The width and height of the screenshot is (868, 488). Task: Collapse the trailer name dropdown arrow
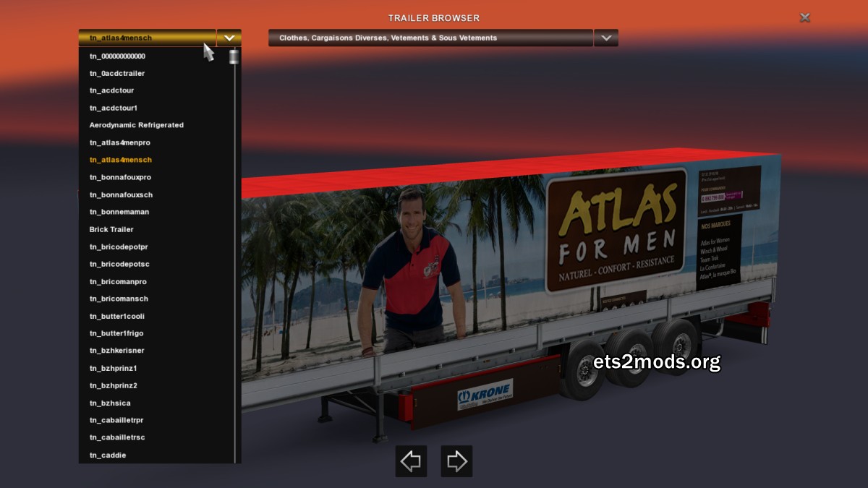229,38
